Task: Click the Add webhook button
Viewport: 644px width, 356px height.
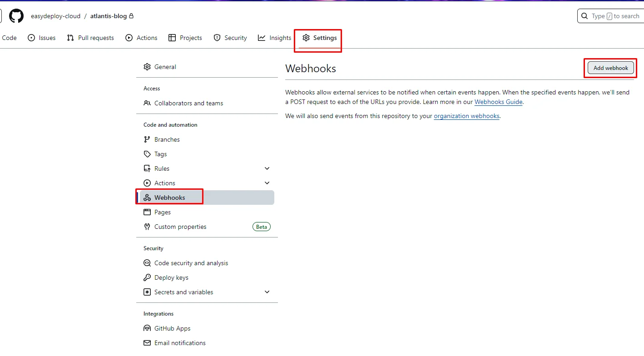Action: click(x=611, y=68)
